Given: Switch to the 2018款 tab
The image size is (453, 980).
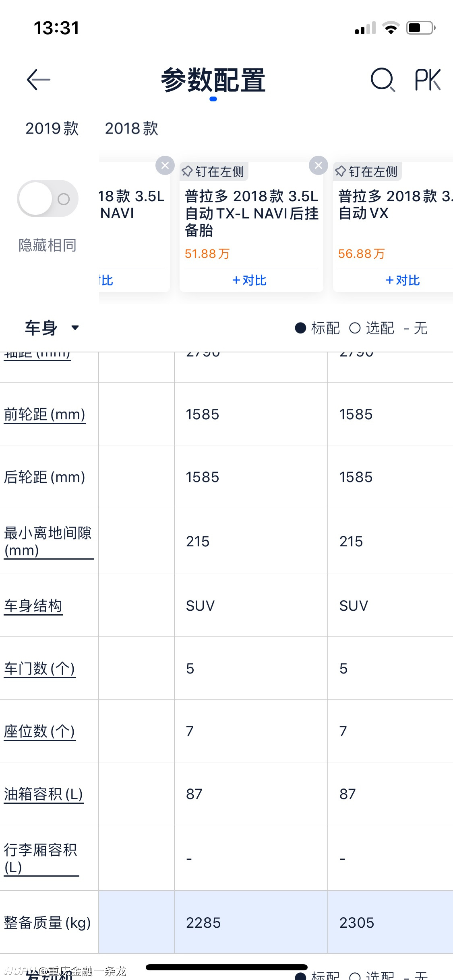Looking at the screenshot, I should [131, 129].
